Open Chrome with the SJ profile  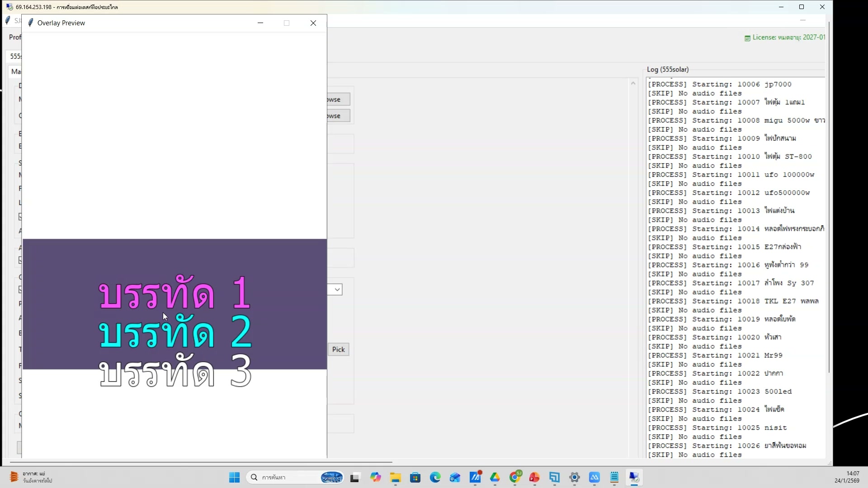516,478
